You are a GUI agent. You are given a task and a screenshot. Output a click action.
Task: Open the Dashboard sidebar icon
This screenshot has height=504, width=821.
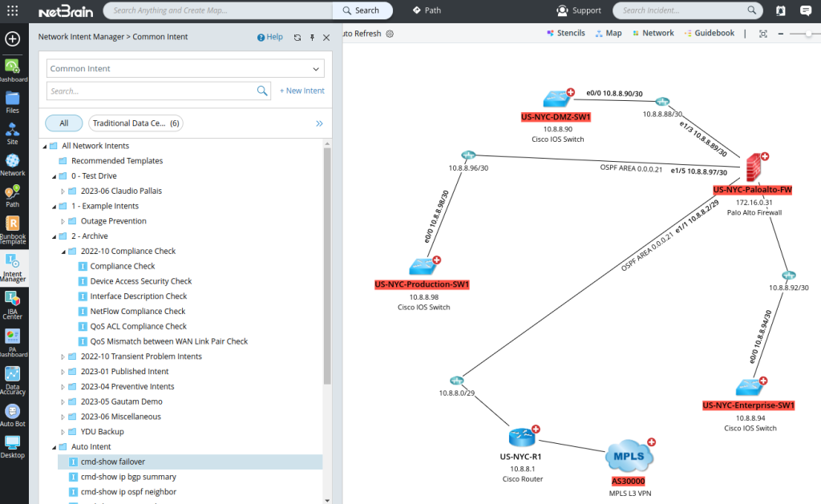13,71
